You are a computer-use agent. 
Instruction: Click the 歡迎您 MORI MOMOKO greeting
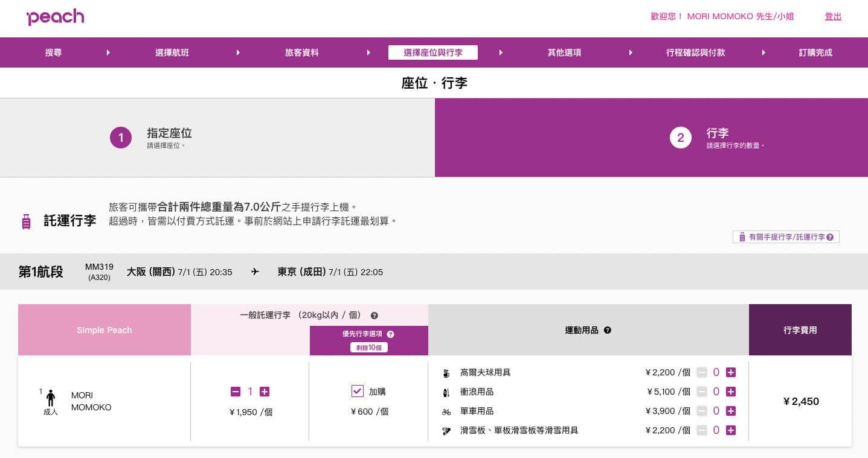722,16
